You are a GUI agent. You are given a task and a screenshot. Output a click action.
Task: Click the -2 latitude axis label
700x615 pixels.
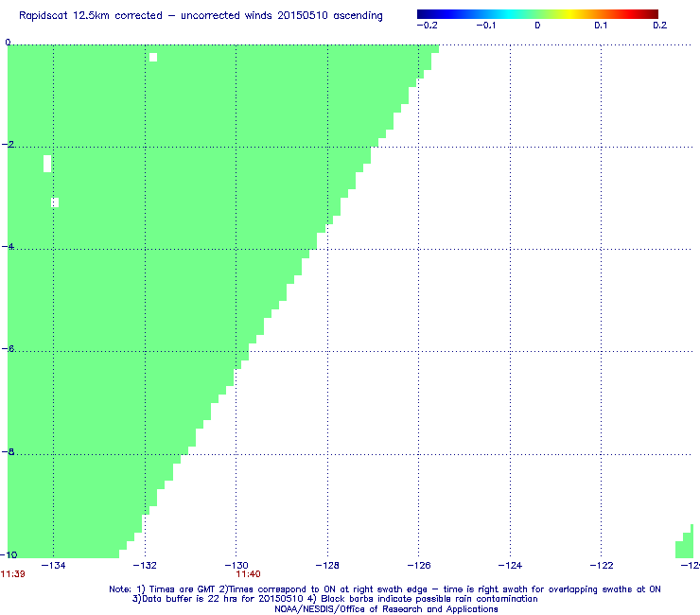[x=8, y=144]
